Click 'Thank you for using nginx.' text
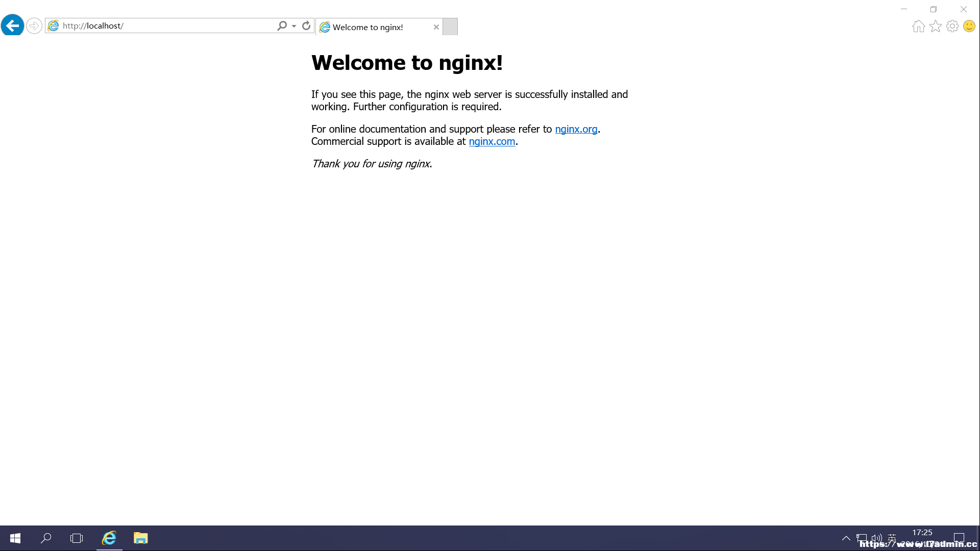The width and height of the screenshot is (980, 551). 372,164
